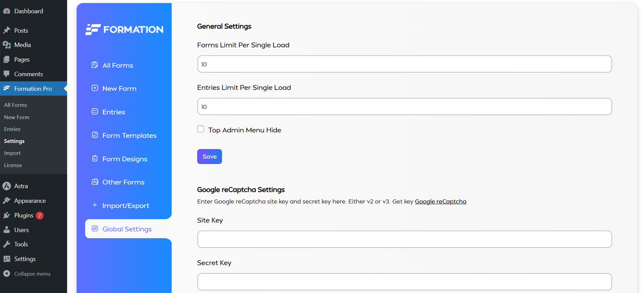Click the New Form plus-square icon

pyautogui.click(x=95, y=88)
